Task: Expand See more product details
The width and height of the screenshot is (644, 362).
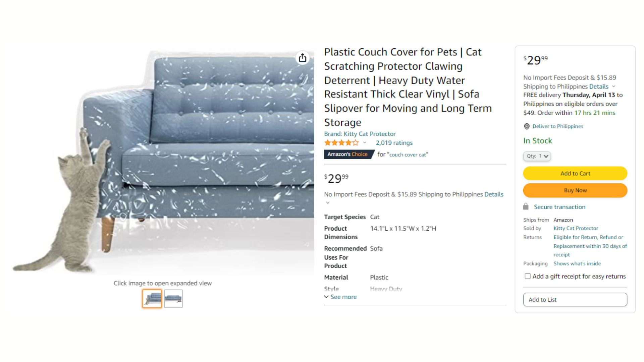Action: click(340, 297)
